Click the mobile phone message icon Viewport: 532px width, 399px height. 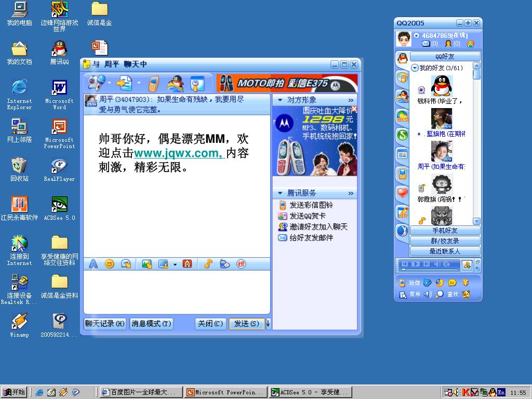click(x=154, y=83)
